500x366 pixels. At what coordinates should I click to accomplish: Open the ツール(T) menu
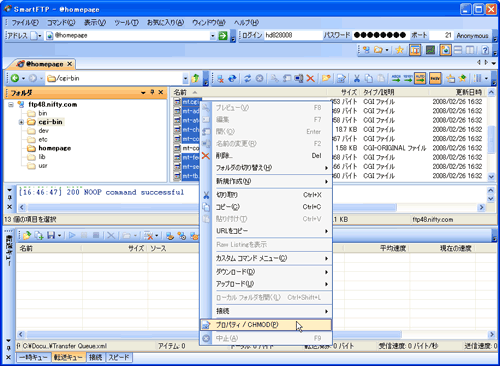pos(126,23)
